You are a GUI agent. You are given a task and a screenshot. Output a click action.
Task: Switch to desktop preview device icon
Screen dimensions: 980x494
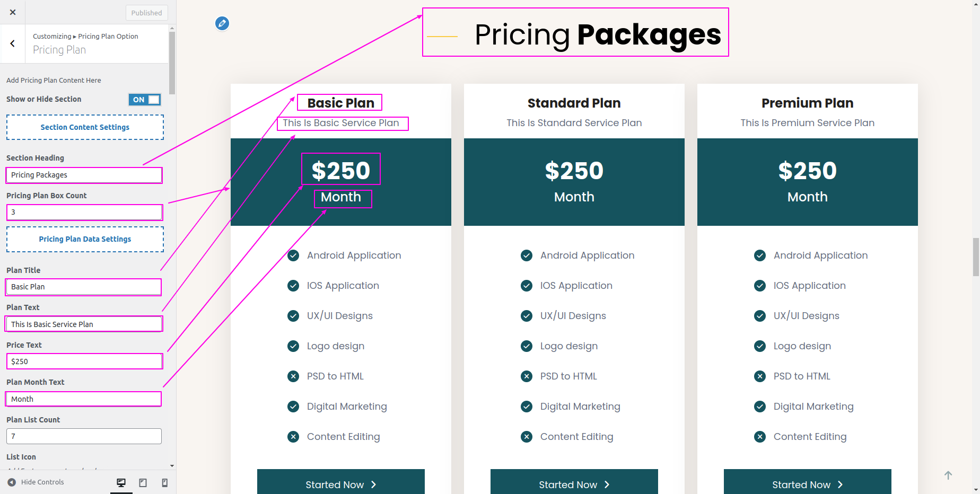(x=121, y=482)
